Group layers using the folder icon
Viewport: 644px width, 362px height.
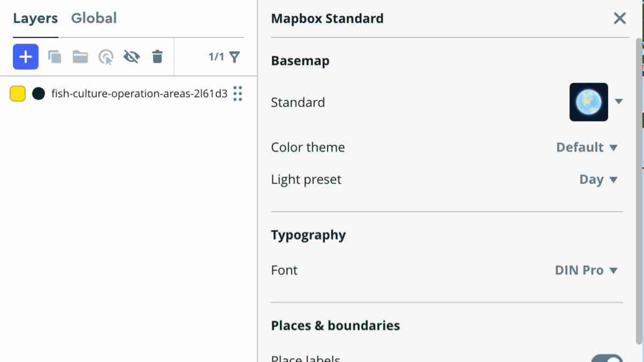[x=80, y=57]
